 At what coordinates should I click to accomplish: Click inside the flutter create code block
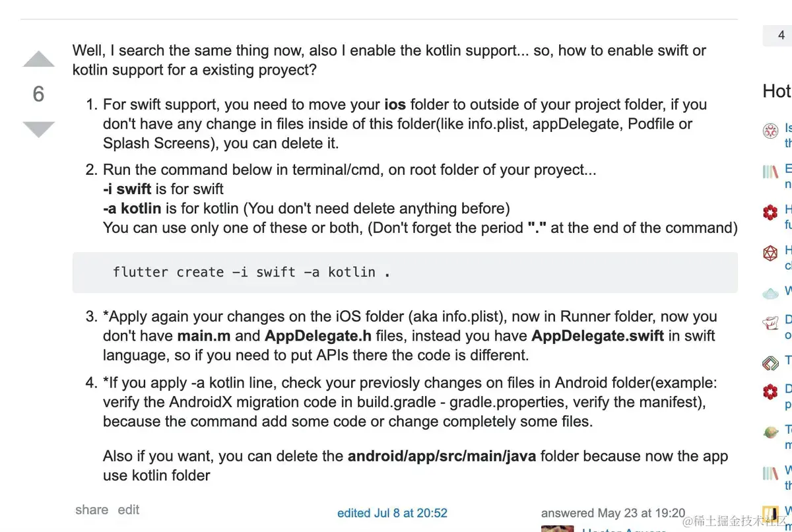click(404, 273)
